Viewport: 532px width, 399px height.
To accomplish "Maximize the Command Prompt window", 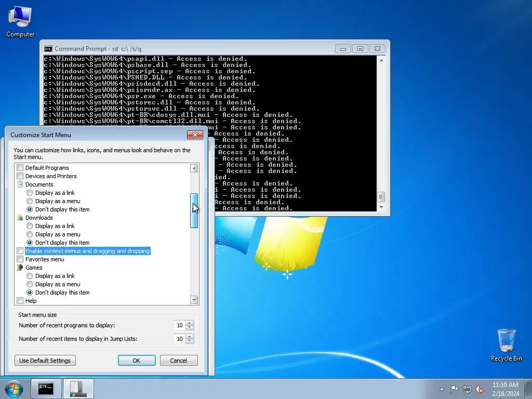I will coord(361,49).
